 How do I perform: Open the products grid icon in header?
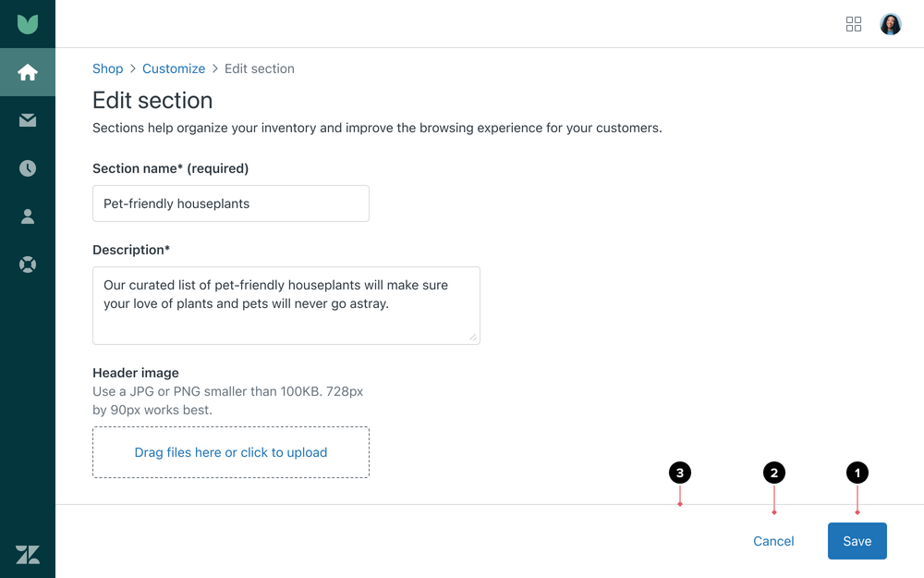(x=854, y=24)
